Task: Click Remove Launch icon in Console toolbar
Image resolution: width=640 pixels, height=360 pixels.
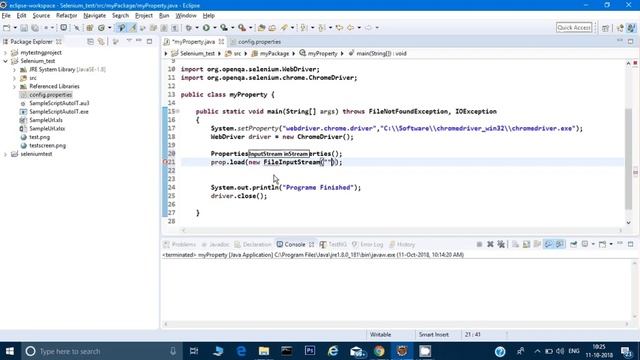Action: coord(490,244)
